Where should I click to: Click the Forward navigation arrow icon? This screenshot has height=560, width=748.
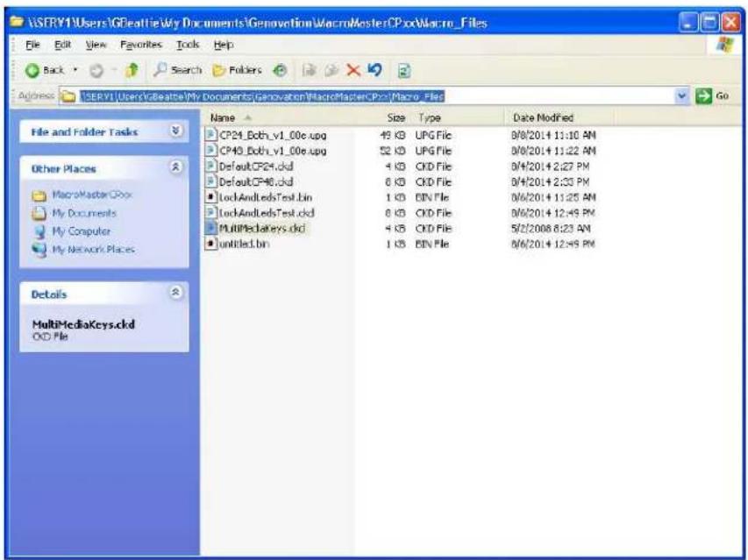(x=96, y=70)
